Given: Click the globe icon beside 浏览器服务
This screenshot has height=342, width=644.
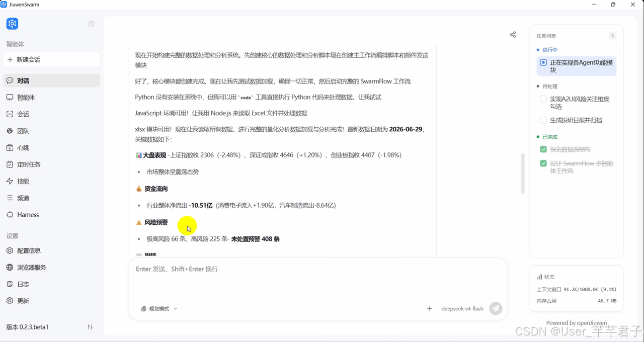Looking at the screenshot, I should coord(10,268).
